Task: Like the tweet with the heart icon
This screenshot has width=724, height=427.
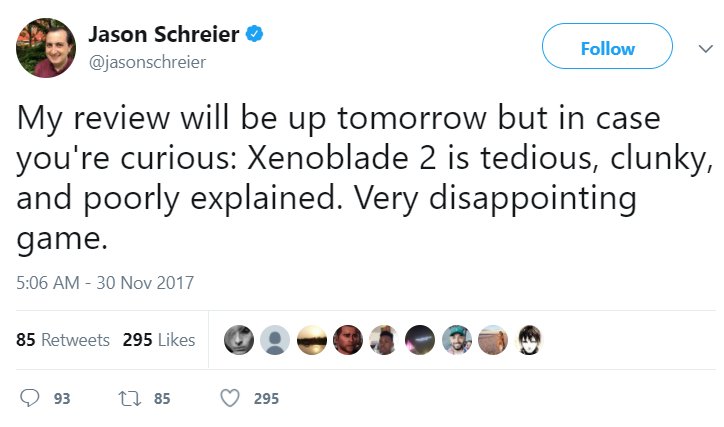Action: click(230, 398)
